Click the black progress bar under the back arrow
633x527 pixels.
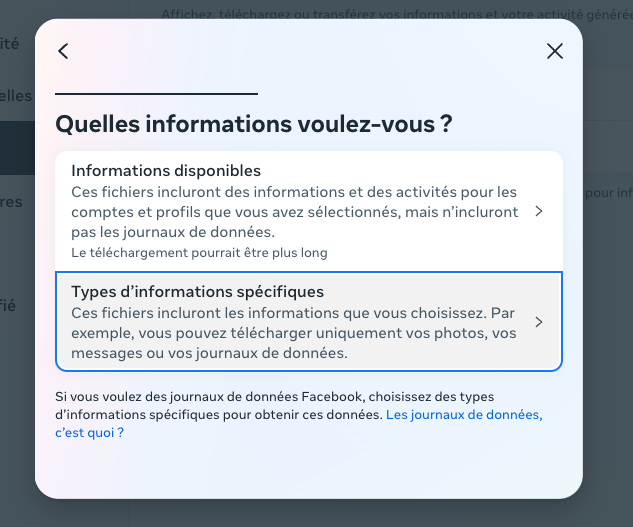coord(157,94)
